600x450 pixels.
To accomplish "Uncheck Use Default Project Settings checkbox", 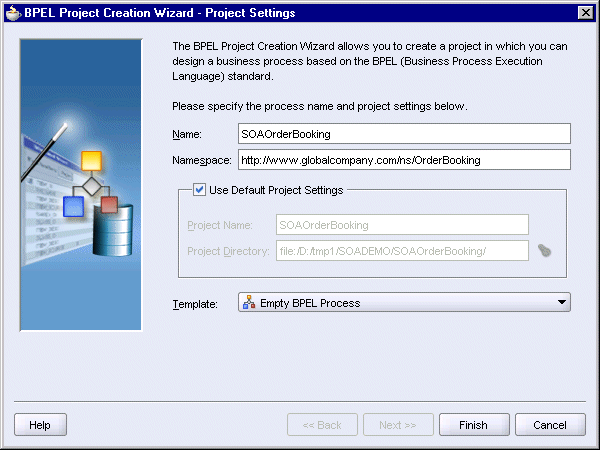I will 199,189.
